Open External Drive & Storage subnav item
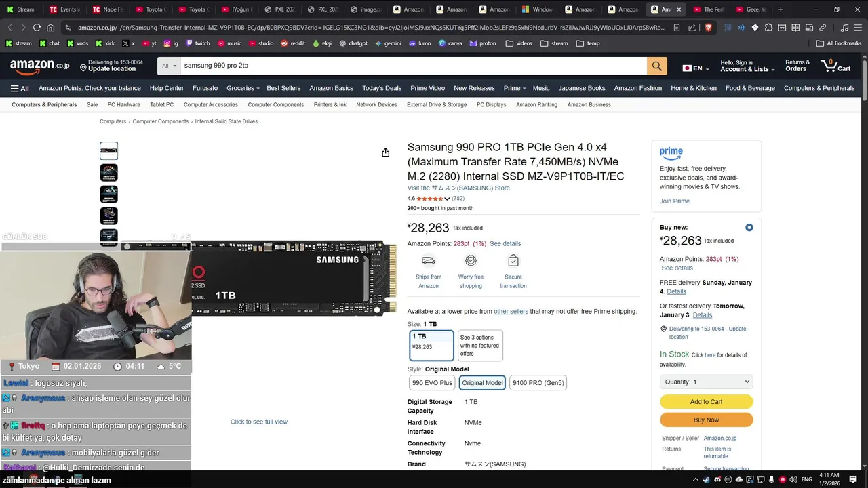This screenshot has height=488, width=868. click(437, 105)
